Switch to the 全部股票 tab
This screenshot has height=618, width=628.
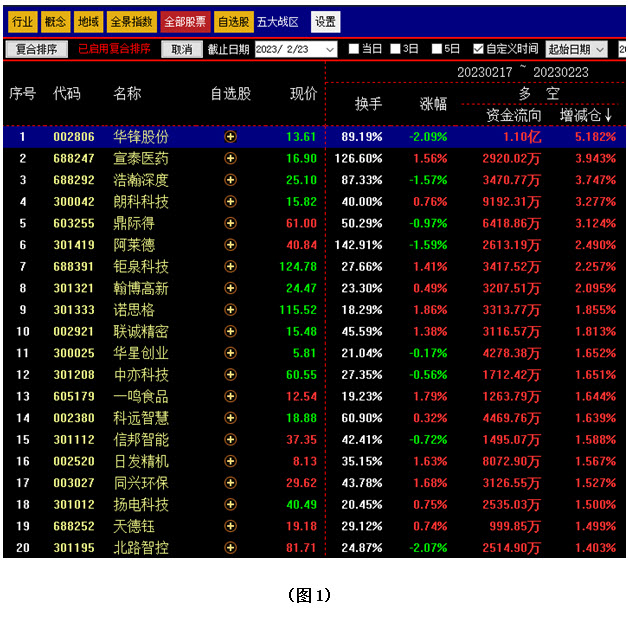tap(185, 22)
